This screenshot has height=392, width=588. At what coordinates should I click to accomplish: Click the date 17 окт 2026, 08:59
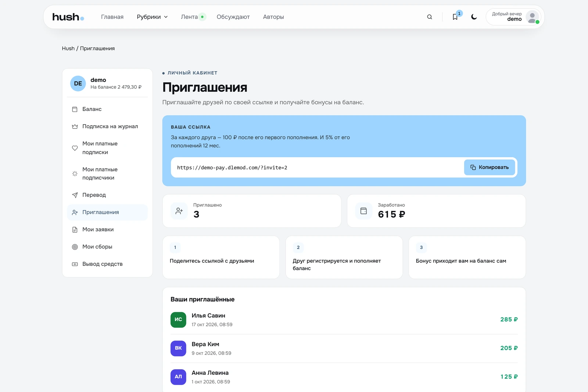[x=212, y=325]
